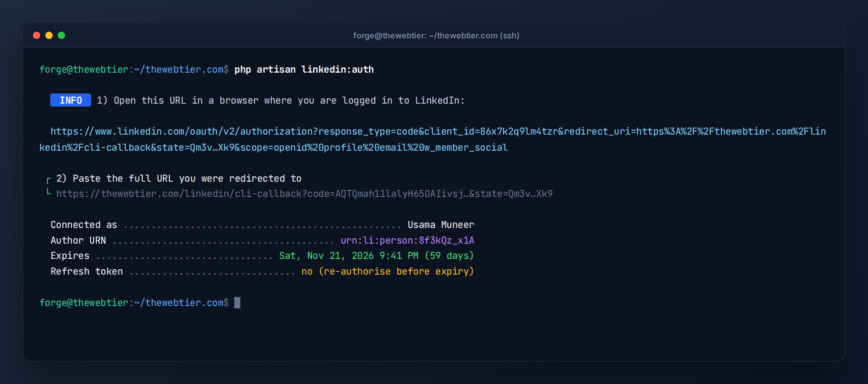The width and height of the screenshot is (868, 384).
Task: Open the LinkedIn OAuth authorization URL
Action: click(433, 140)
